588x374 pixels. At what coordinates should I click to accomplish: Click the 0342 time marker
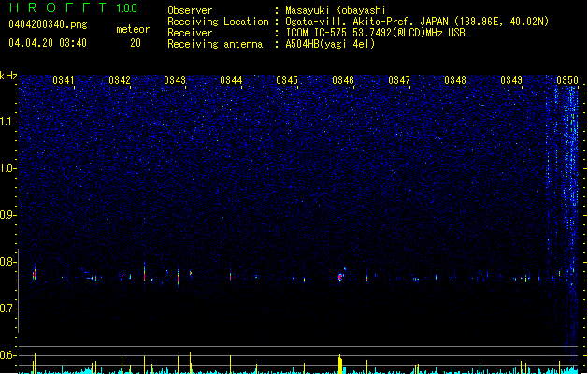pyautogui.click(x=120, y=80)
